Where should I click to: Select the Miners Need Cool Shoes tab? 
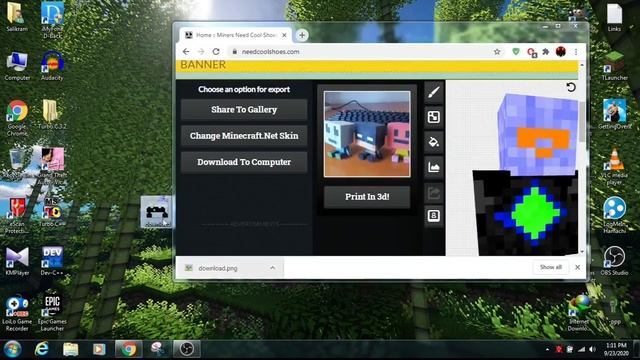click(235, 36)
